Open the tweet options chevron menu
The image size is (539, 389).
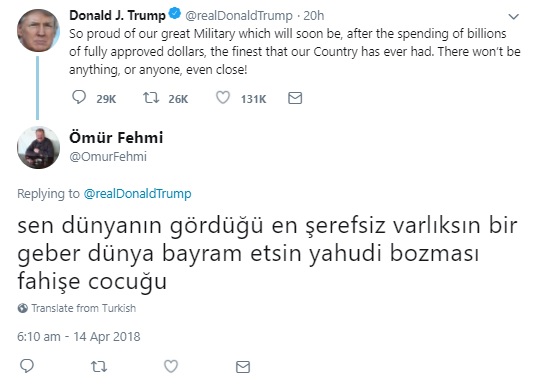pyautogui.click(x=514, y=16)
